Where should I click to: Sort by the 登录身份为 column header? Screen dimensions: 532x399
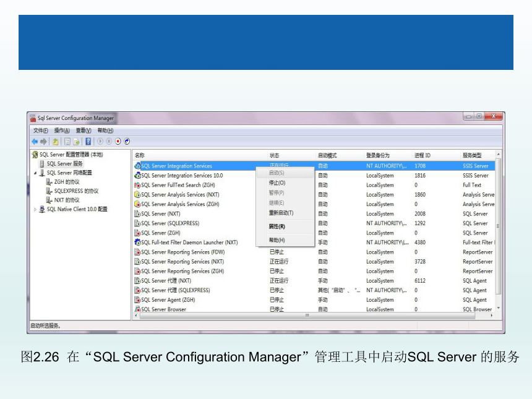point(388,155)
